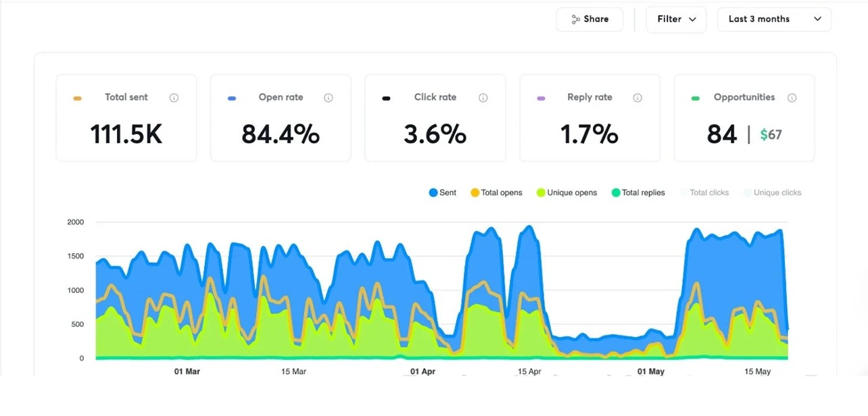Image resolution: width=868 pixels, height=416 pixels.
Task: Enable the Total clicks legend series
Action: (x=704, y=192)
